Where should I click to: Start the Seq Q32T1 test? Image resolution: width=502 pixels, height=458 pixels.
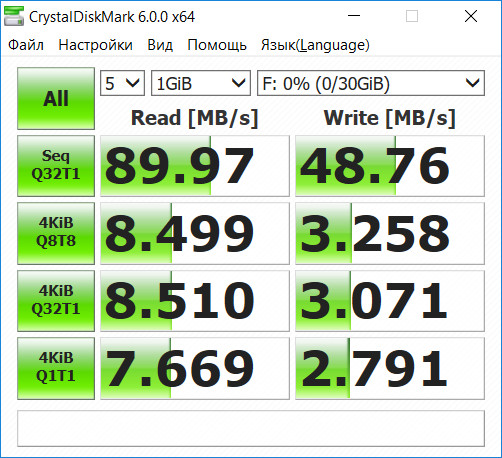pyautogui.click(x=56, y=166)
